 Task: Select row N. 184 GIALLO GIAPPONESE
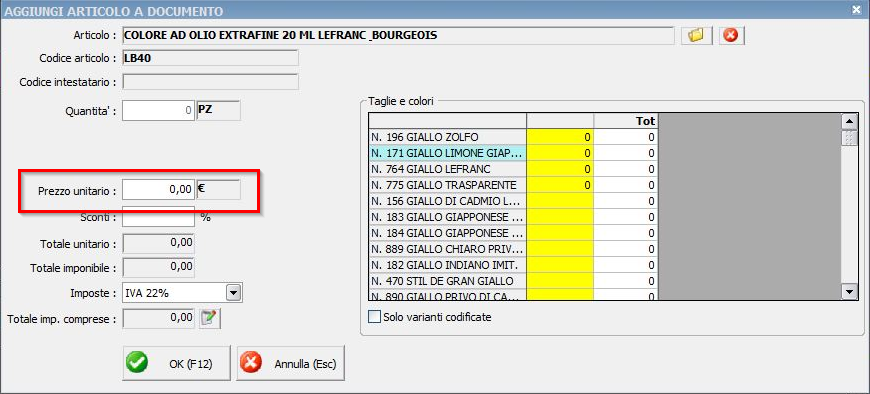[447, 233]
